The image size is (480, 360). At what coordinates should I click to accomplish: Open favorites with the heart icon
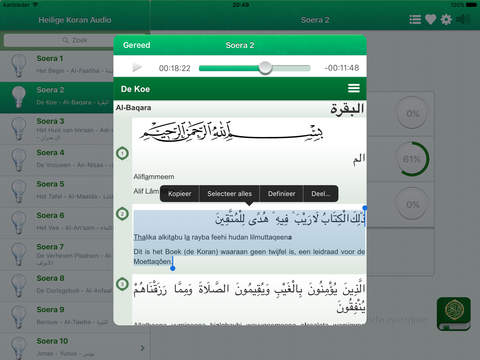tap(431, 19)
